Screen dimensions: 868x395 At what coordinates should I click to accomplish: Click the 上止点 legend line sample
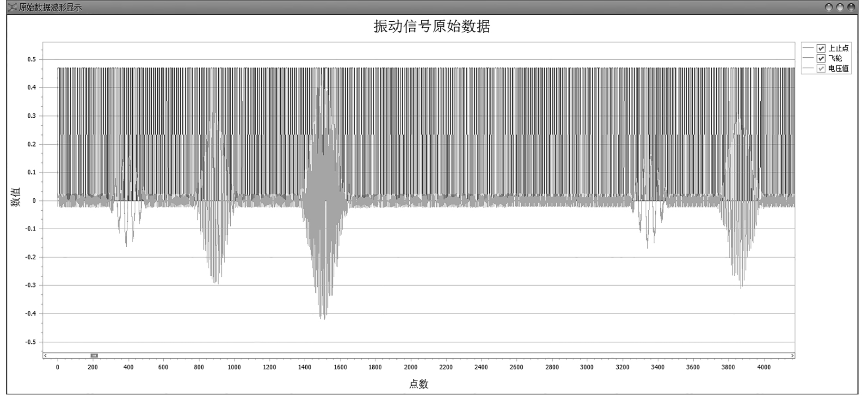pos(808,48)
